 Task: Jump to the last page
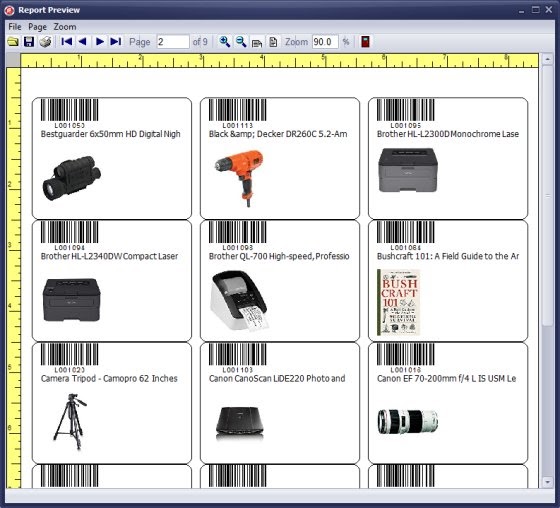(x=116, y=42)
